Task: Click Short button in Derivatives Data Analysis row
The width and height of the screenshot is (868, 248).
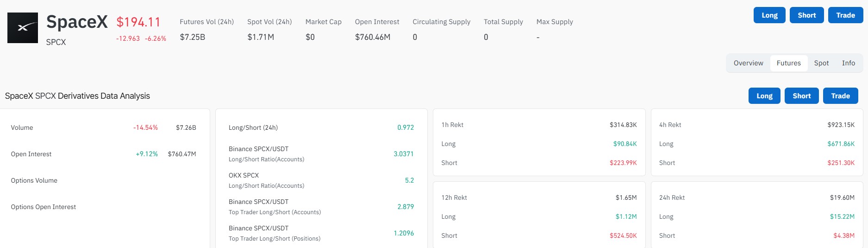Action: click(801, 96)
